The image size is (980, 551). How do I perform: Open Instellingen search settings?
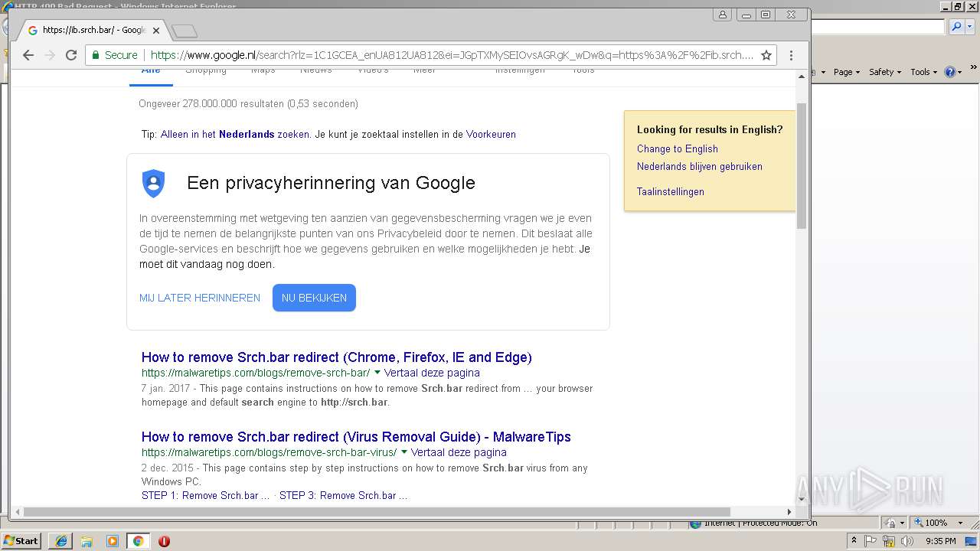point(520,70)
